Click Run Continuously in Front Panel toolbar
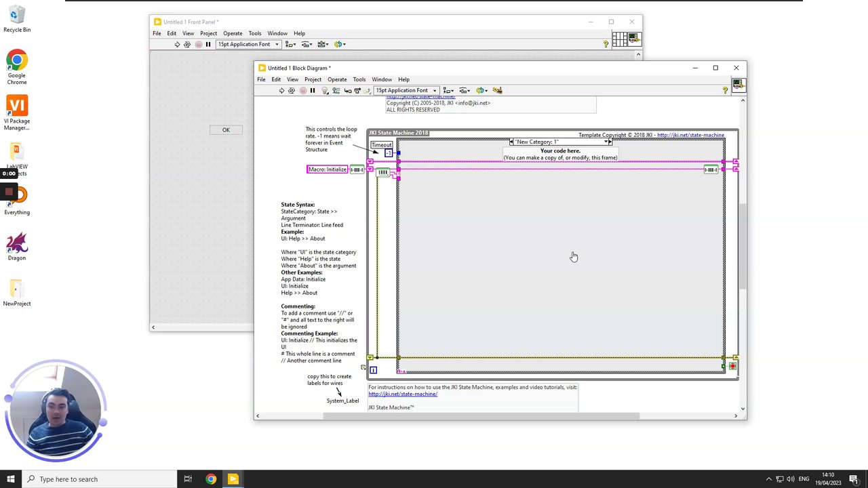 pos(187,44)
